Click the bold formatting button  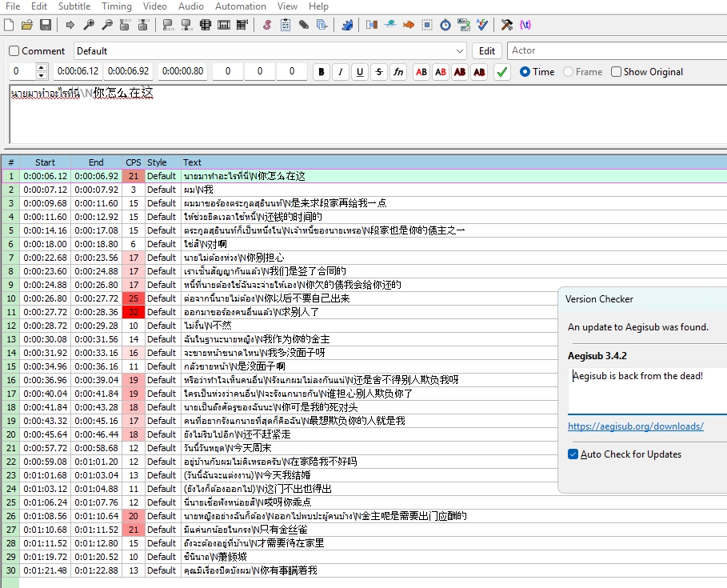[x=322, y=72]
